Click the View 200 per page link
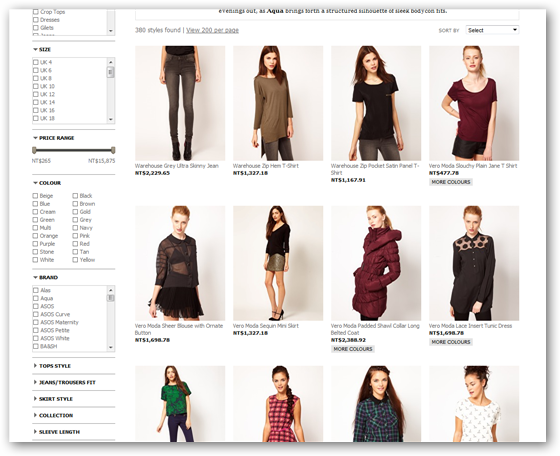Viewport: 560px width, 456px height. [212, 30]
